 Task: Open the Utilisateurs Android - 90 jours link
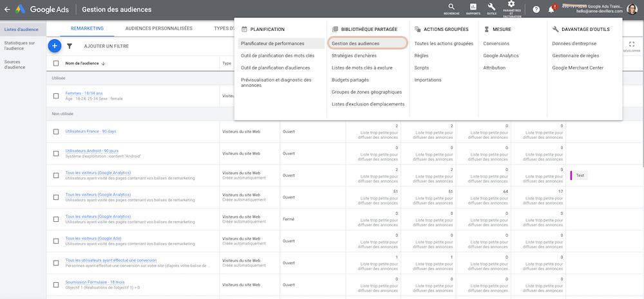click(91, 151)
